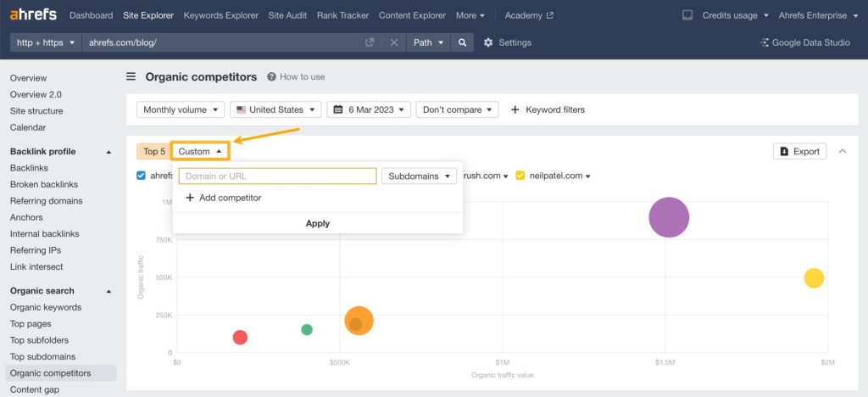Collapse the Custom competitors dropdown
The image size is (868, 397).
click(x=200, y=151)
